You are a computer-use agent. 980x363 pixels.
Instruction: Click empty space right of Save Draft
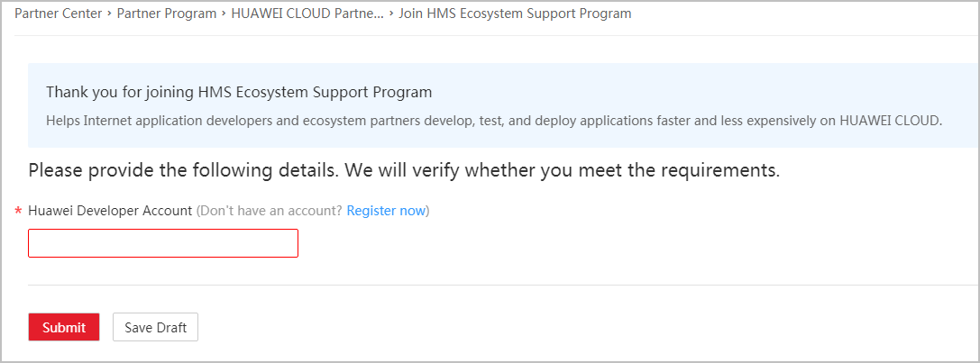point(541,328)
